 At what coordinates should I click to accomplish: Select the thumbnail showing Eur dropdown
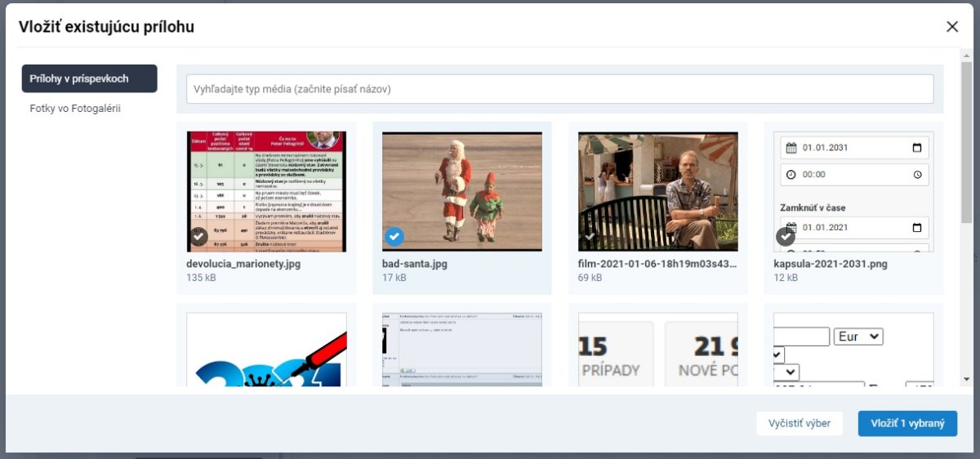coord(853,351)
